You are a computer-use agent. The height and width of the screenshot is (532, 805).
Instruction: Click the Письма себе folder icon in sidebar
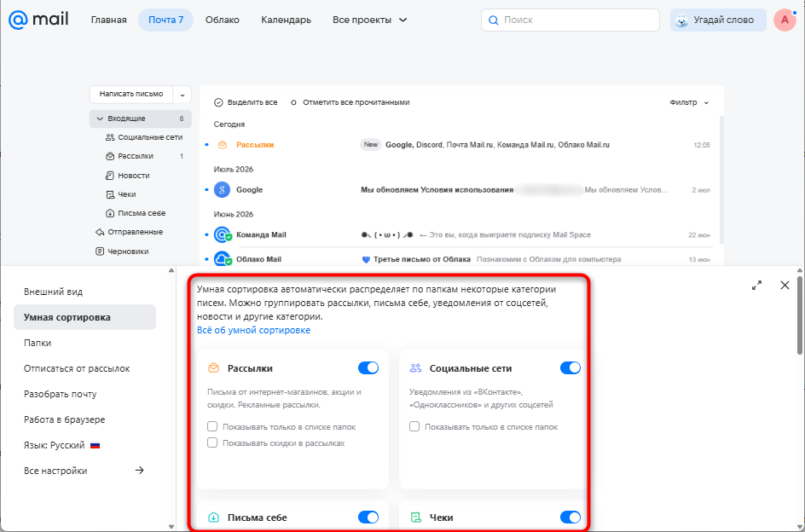pyautogui.click(x=109, y=213)
